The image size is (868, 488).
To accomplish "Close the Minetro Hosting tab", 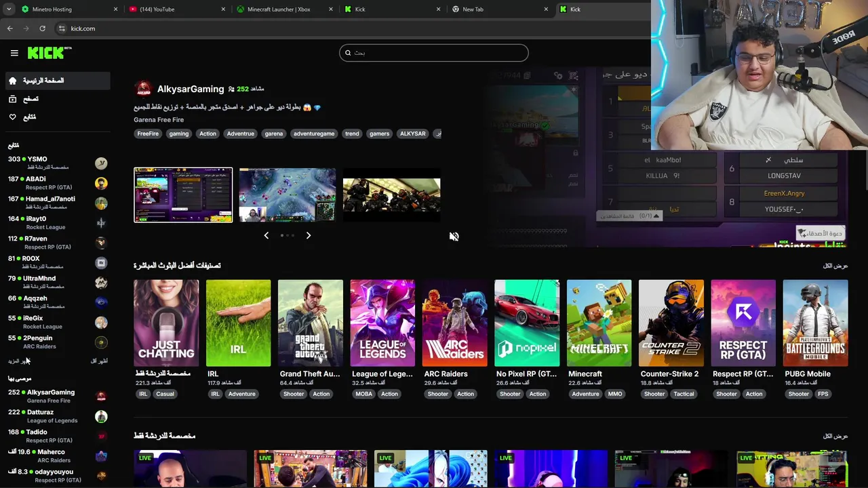I will tap(115, 9).
